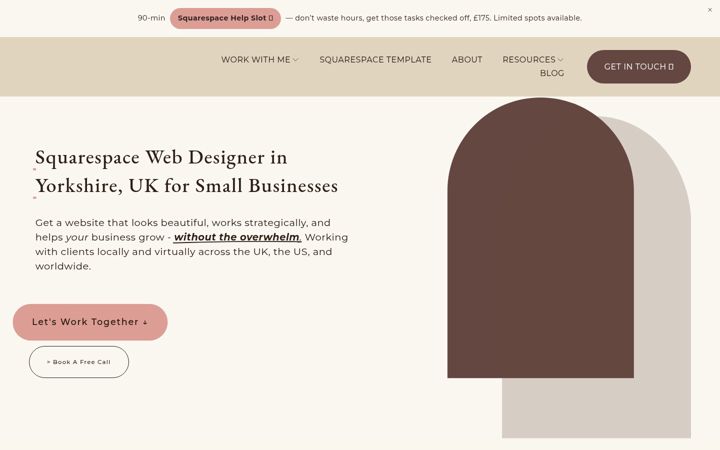The width and height of the screenshot is (720, 450).
Task: Follow the 'without the overwhelm' link
Action: click(237, 237)
